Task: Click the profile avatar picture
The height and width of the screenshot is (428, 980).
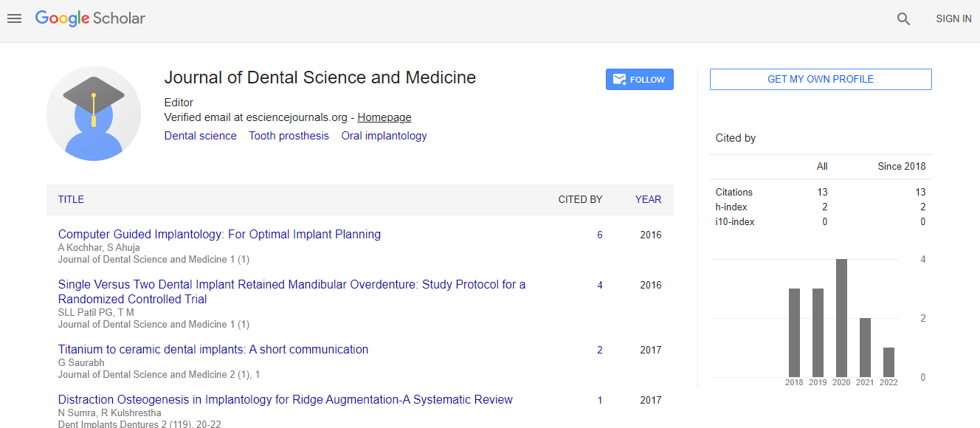Action: tap(94, 114)
